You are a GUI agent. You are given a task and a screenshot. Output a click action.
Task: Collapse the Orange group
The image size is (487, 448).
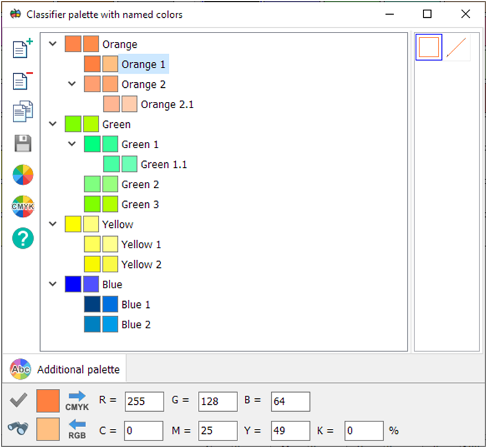[53, 45]
